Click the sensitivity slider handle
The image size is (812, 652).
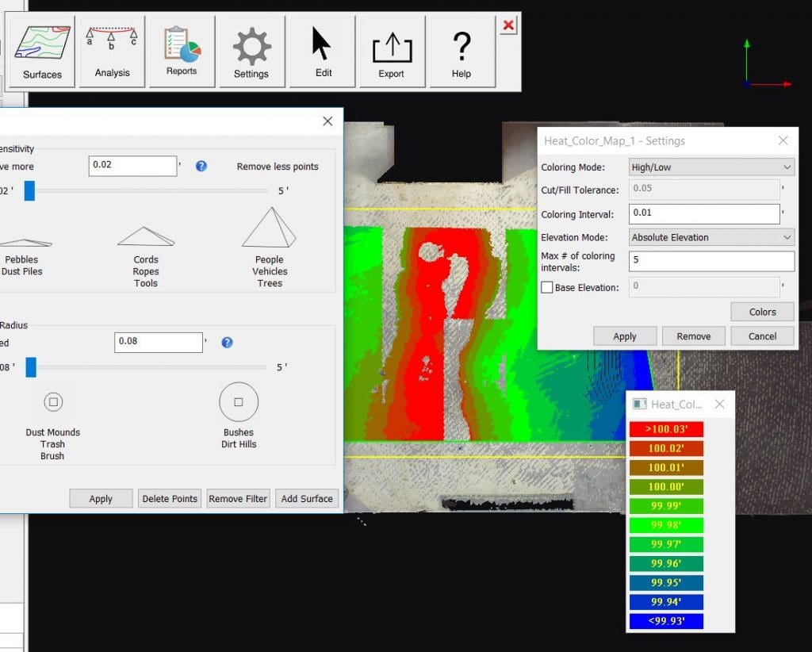[29, 190]
